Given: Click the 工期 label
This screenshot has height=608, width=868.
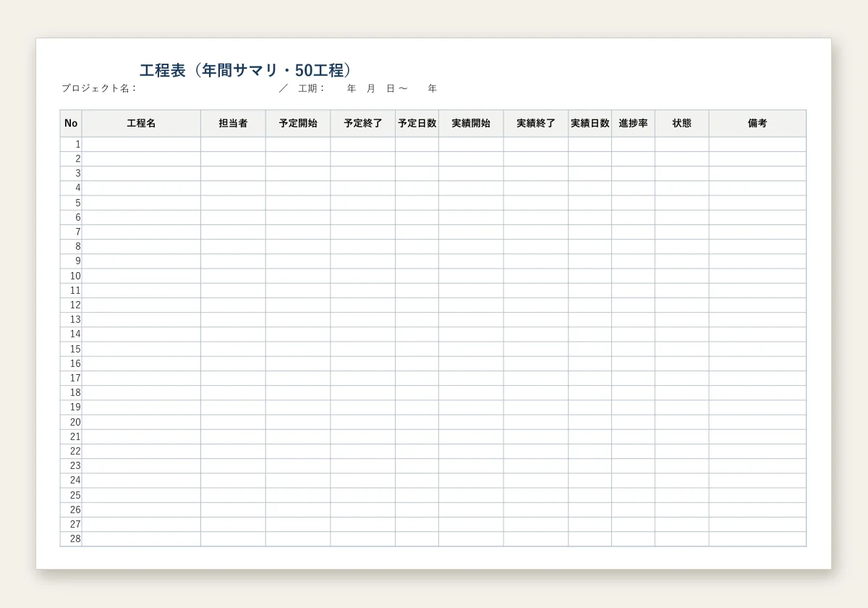Looking at the screenshot, I should [312, 88].
